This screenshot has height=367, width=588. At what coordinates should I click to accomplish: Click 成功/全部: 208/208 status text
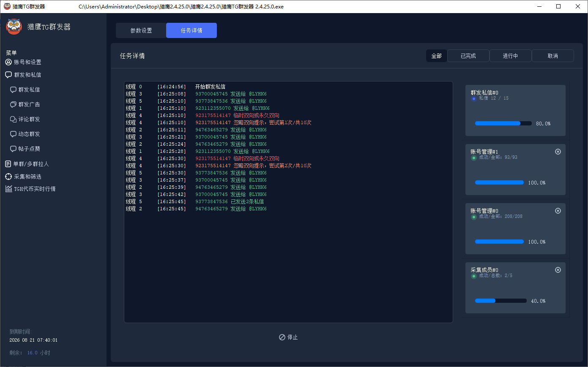[x=500, y=216]
